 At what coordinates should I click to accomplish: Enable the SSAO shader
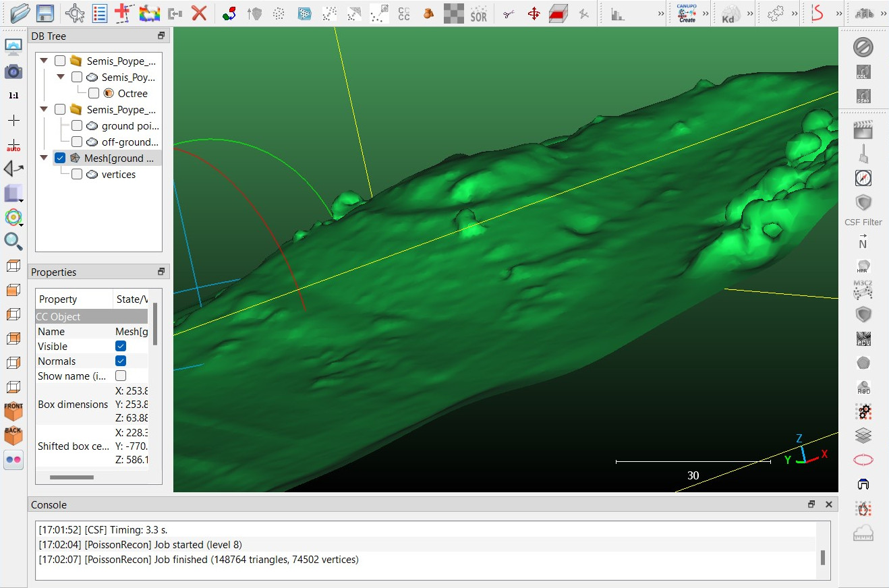[x=863, y=96]
